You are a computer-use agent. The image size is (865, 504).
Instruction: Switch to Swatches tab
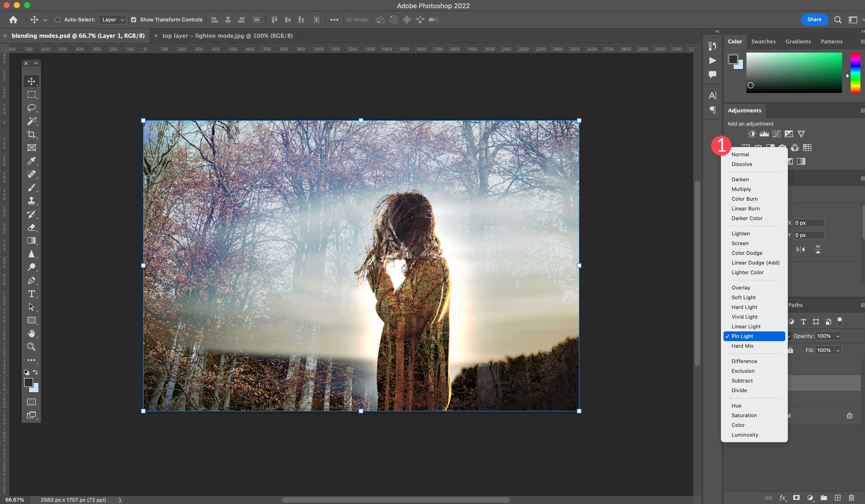tap(763, 41)
